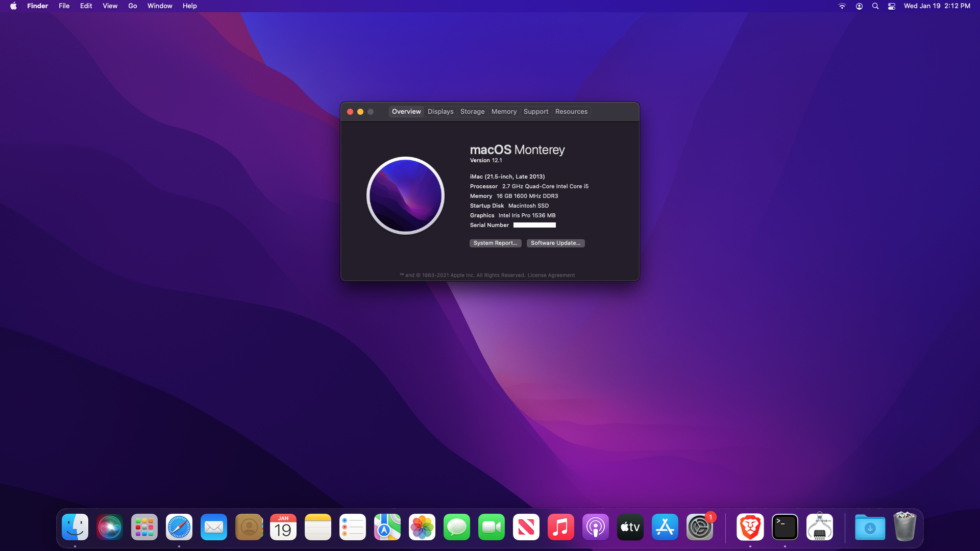Open the Notes app in Dock
980x551 pixels.
pyautogui.click(x=318, y=527)
